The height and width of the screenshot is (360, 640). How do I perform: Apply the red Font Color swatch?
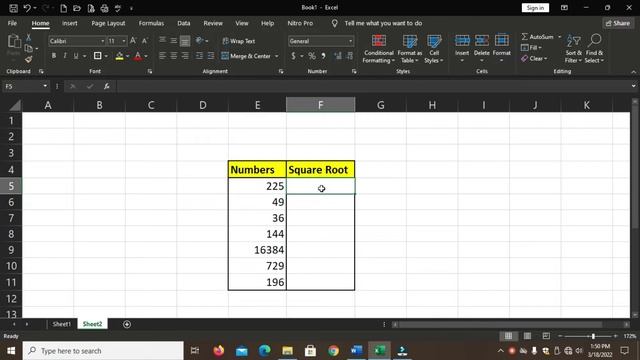pos(138,56)
